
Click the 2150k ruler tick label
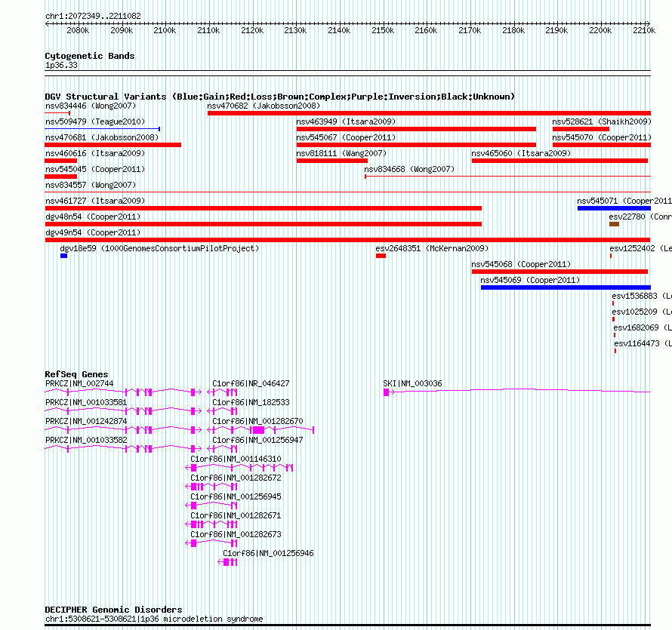pyautogui.click(x=383, y=30)
